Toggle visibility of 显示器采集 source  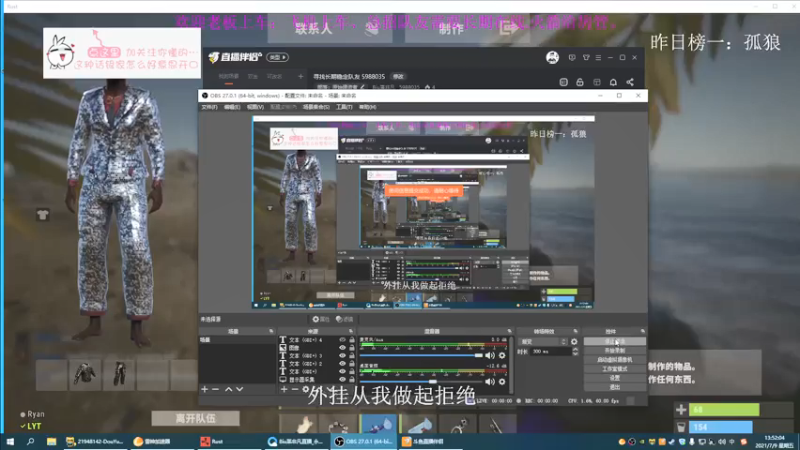tap(342, 380)
